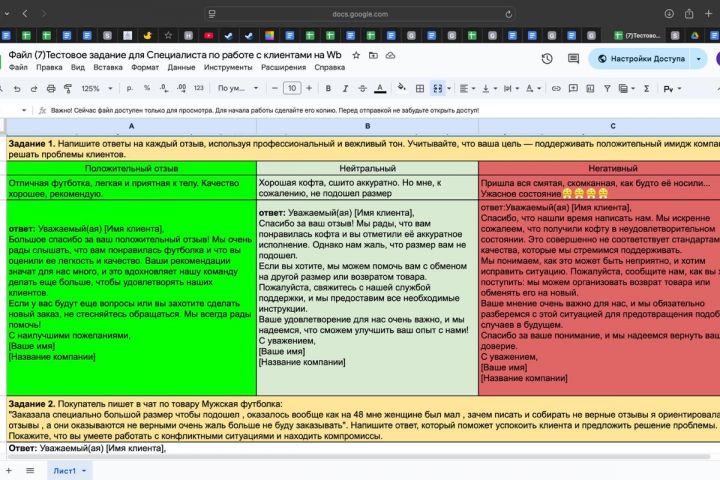Open the Вид menu

(78, 68)
